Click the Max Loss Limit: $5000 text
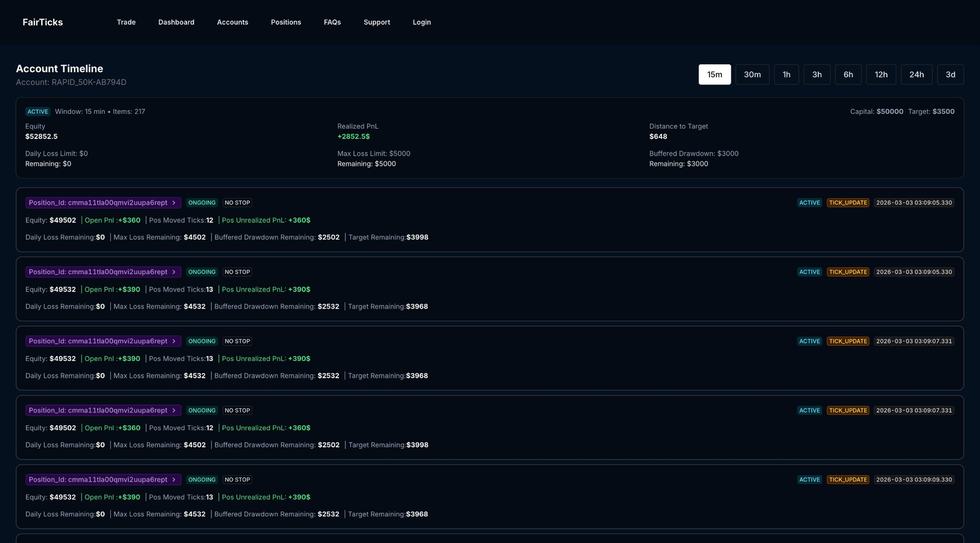The width and height of the screenshot is (980, 543). (374, 154)
